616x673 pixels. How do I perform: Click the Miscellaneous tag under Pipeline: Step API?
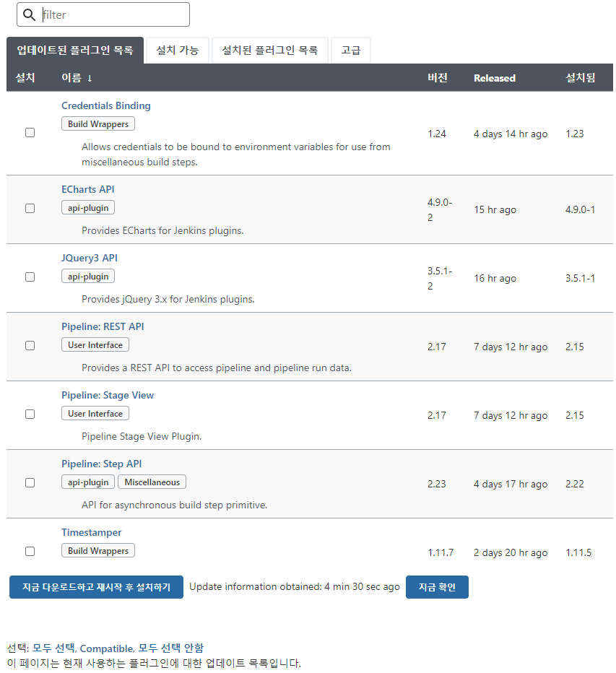(152, 482)
